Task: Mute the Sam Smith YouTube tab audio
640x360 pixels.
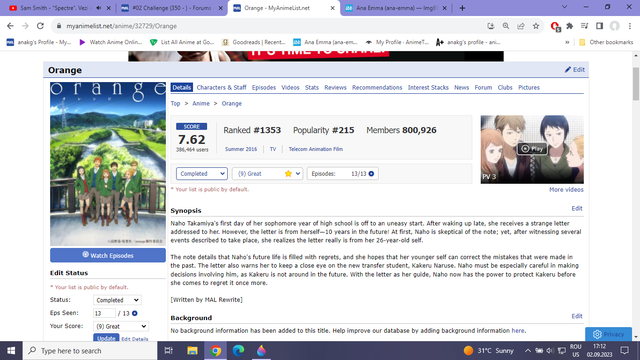Action: point(99,8)
